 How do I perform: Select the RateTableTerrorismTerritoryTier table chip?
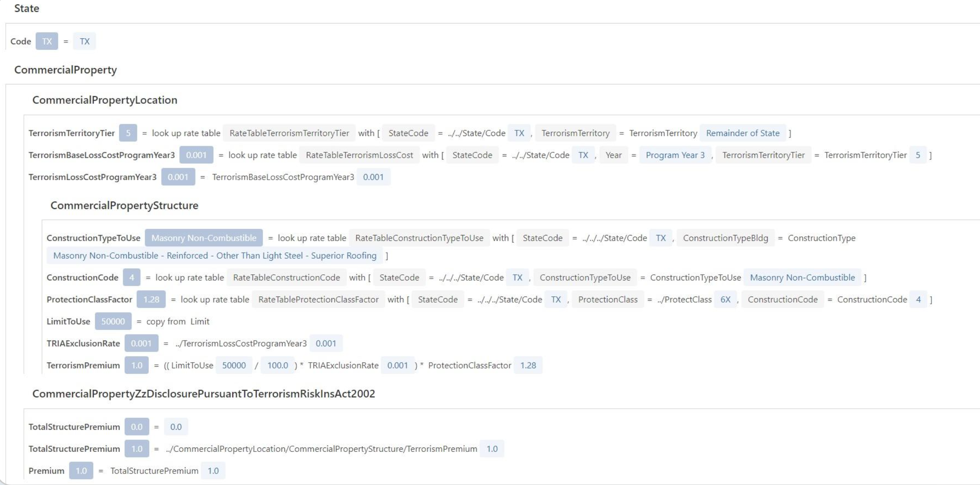click(289, 133)
